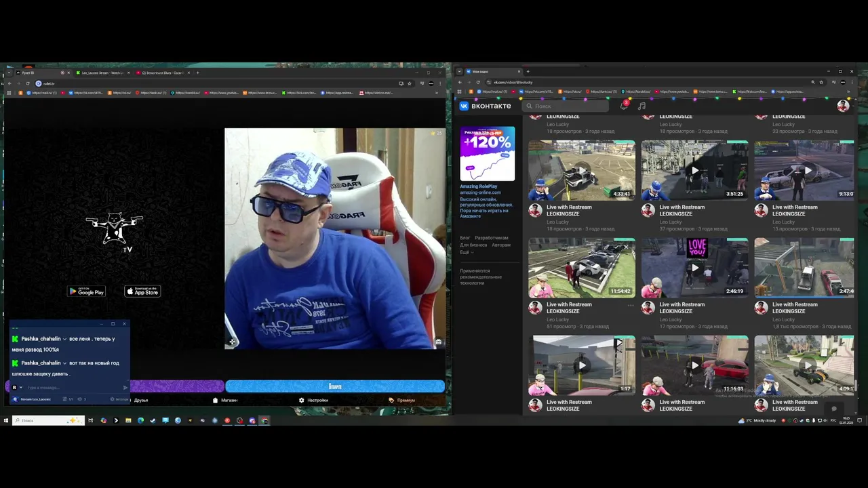Open new tab in VK browser window
The width and height of the screenshot is (868, 488).
point(528,71)
